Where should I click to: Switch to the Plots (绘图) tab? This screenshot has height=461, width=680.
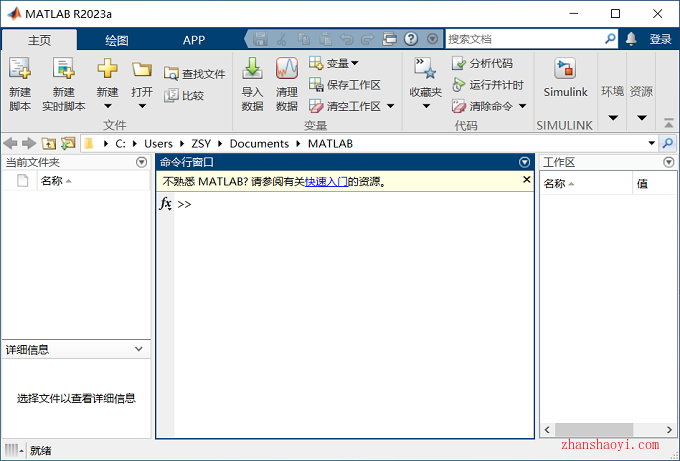117,40
